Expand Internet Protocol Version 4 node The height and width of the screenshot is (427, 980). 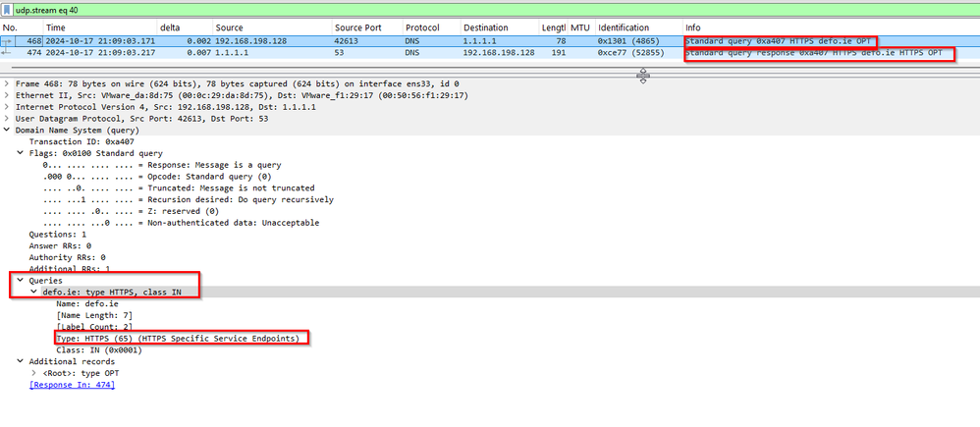click(x=6, y=107)
